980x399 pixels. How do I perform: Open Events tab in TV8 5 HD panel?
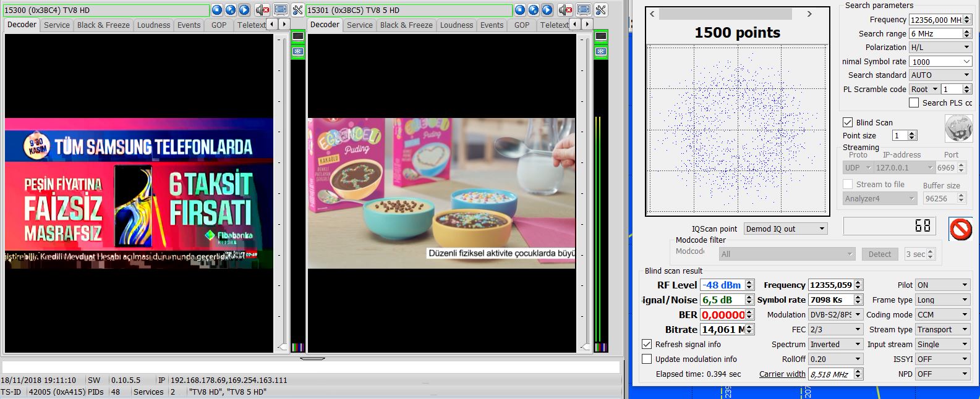492,25
